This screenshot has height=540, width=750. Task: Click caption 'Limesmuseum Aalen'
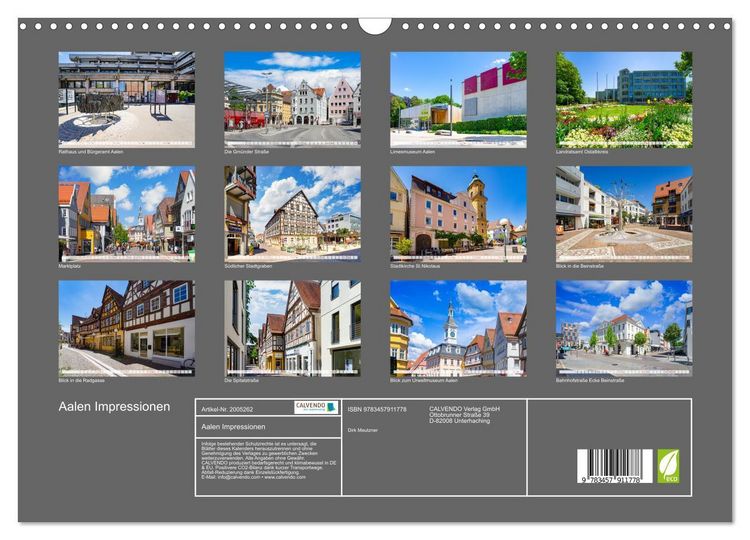(x=412, y=152)
